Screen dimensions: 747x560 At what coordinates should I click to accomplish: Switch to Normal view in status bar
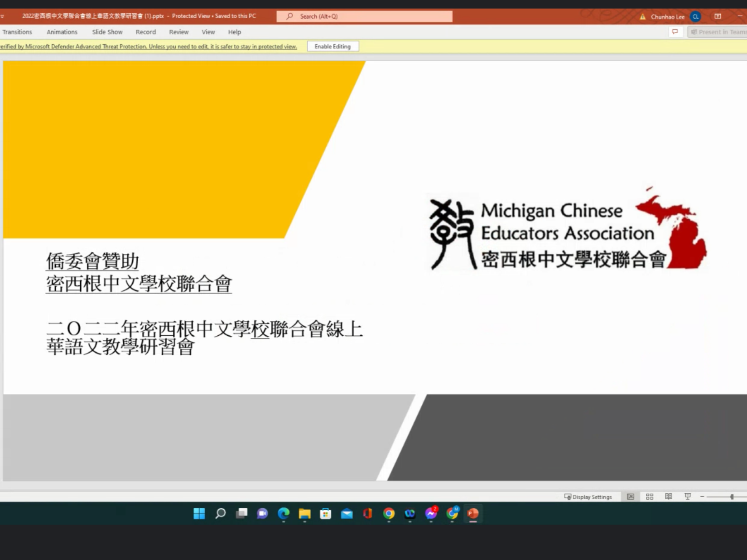630,497
